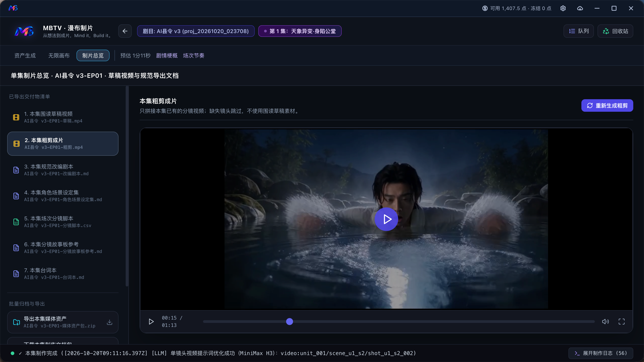Click 导出本集媒体资产 export row
Screen dimensions: 644x362
(63, 322)
